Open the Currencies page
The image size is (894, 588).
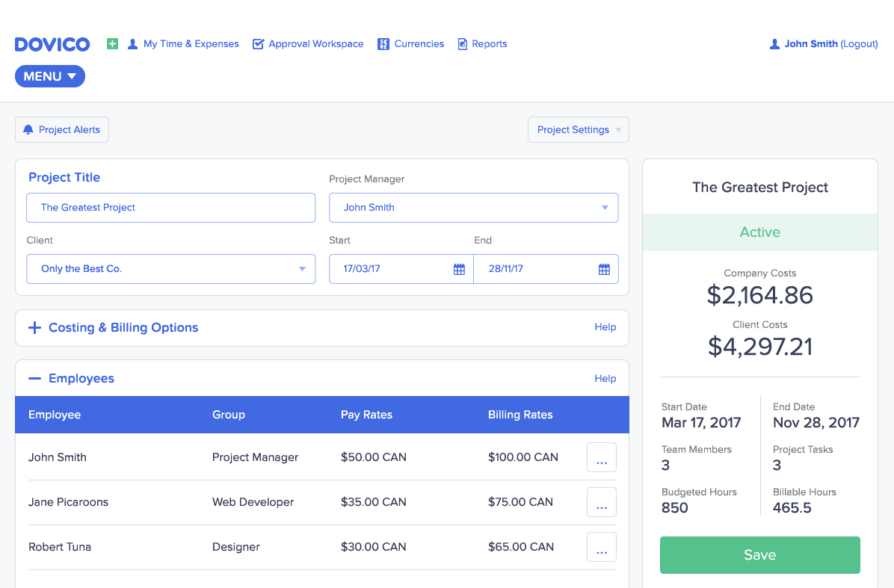419,44
